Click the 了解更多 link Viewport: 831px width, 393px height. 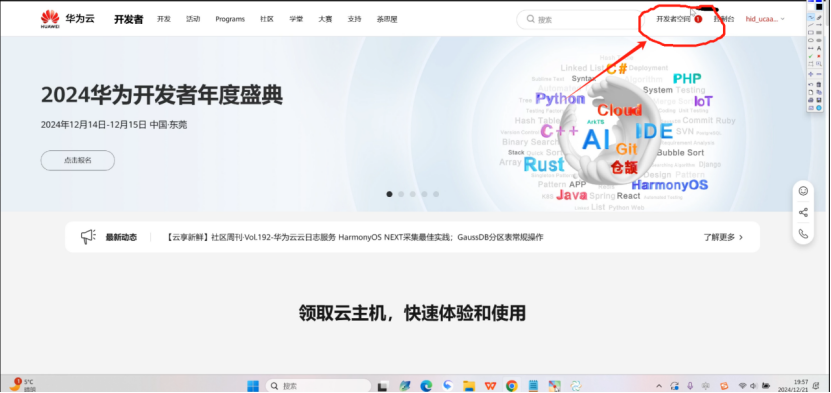tap(723, 237)
